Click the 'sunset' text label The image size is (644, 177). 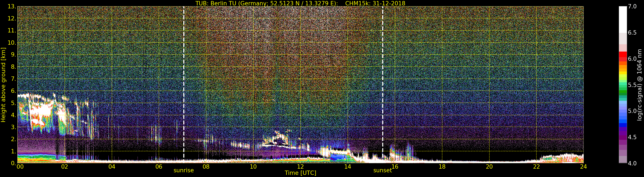382,170
